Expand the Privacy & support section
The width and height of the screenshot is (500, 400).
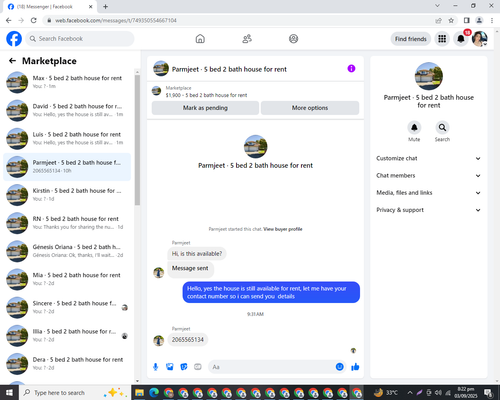[429, 210]
